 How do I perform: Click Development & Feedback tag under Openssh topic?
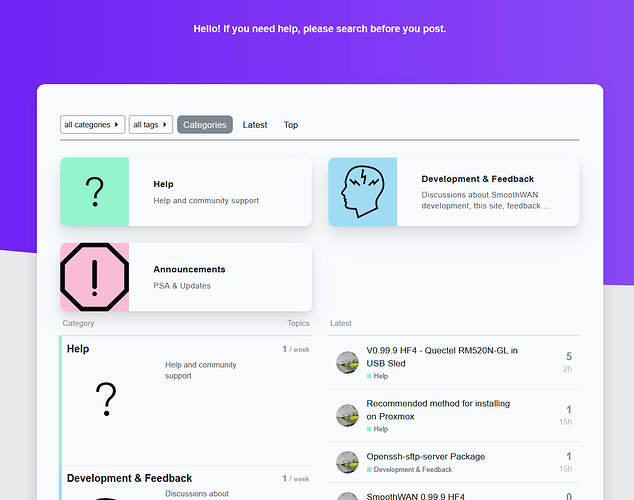409,469
